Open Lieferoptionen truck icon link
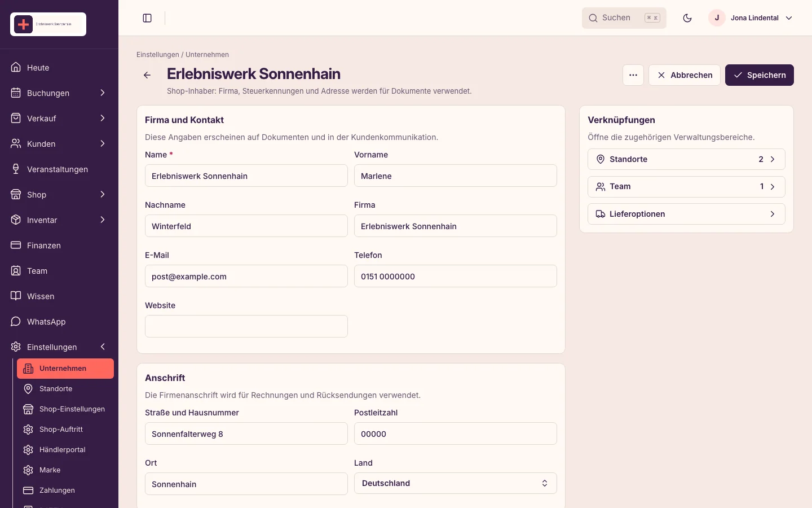Image resolution: width=812 pixels, height=508 pixels. point(686,214)
